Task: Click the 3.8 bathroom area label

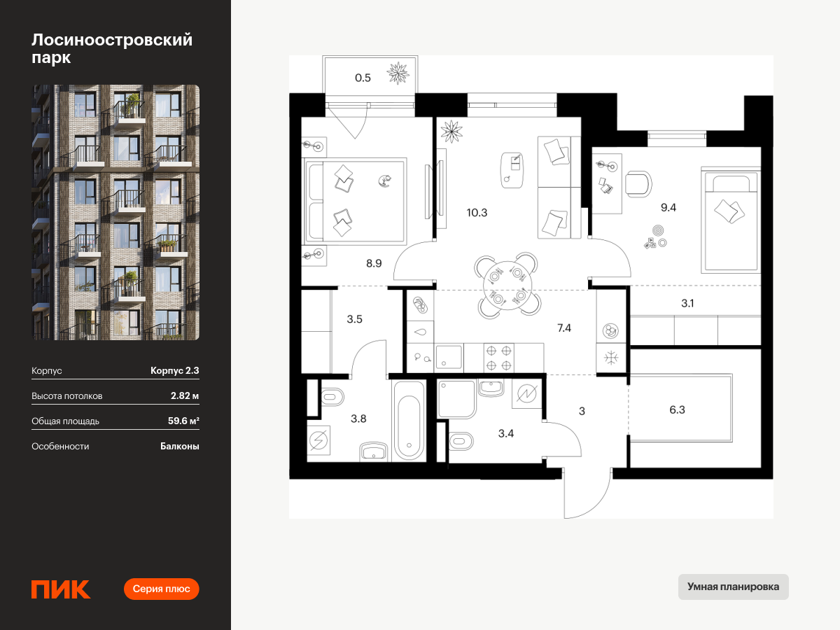Action: (359, 420)
